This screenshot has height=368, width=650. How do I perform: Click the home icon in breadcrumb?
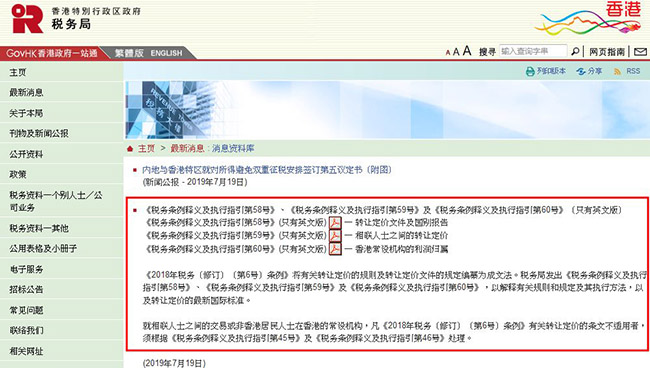point(130,149)
